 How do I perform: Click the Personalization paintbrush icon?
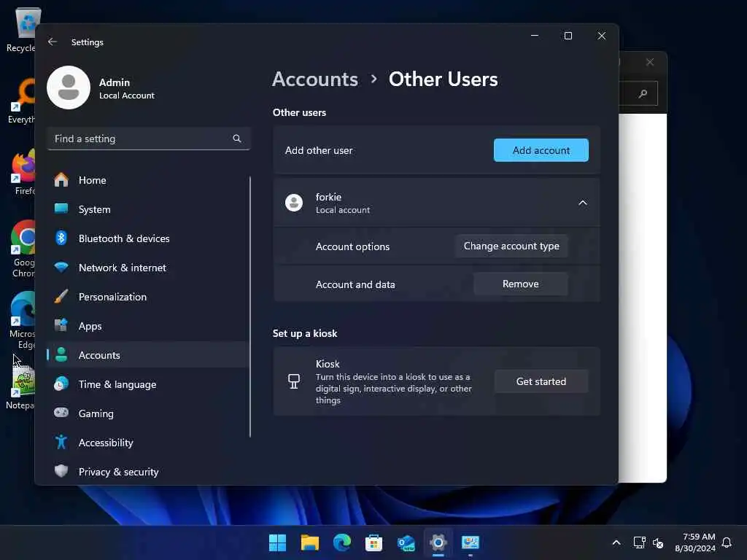pos(61,296)
